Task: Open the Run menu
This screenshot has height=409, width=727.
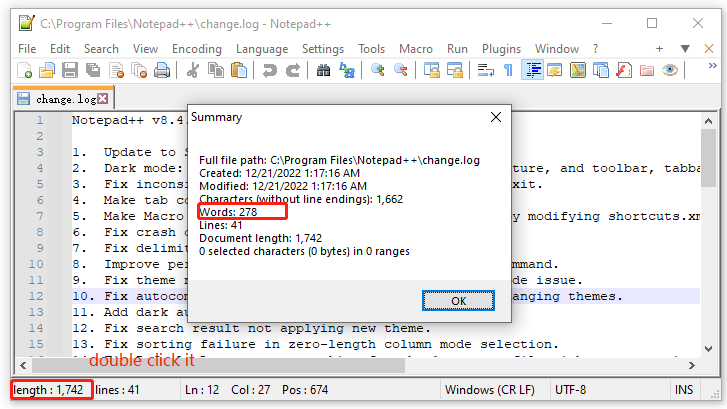Action: (457, 49)
